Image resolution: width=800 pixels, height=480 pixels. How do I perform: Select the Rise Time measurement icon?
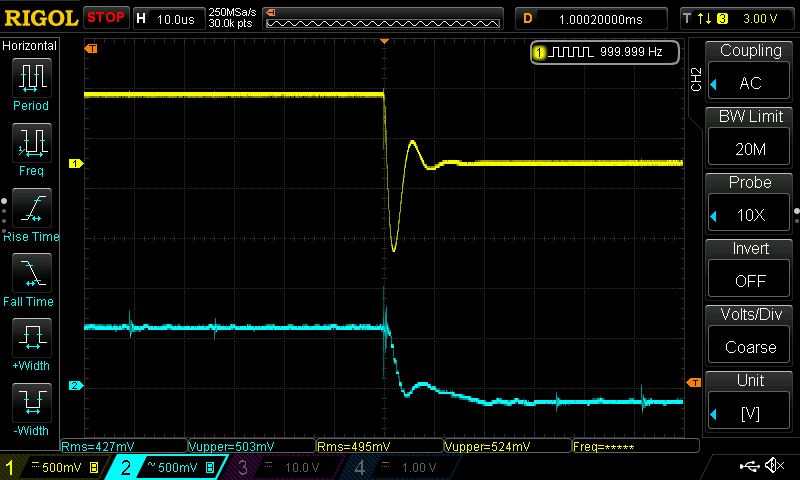tap(32, 208)
